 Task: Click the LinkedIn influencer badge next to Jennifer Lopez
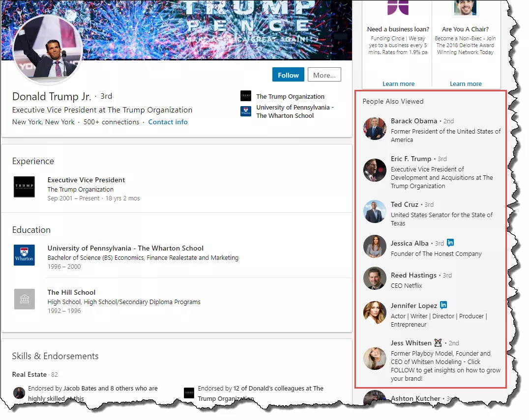443,305
